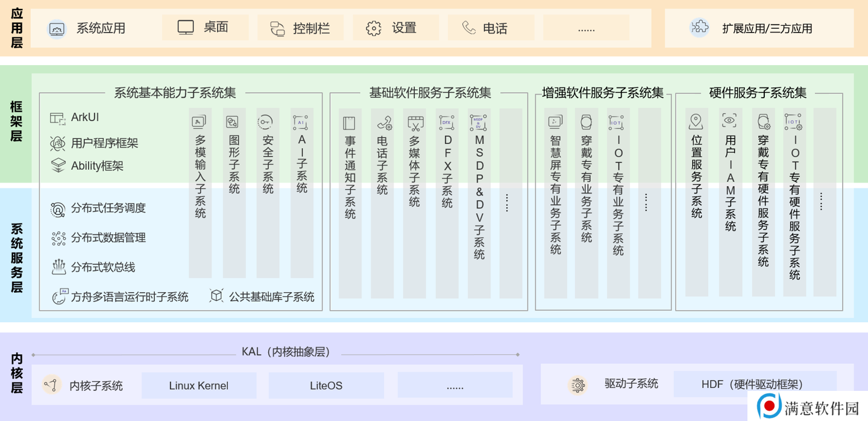
Task: Click the IOT专有硬件服务子系统 column icon
Action: coord(793,122)
